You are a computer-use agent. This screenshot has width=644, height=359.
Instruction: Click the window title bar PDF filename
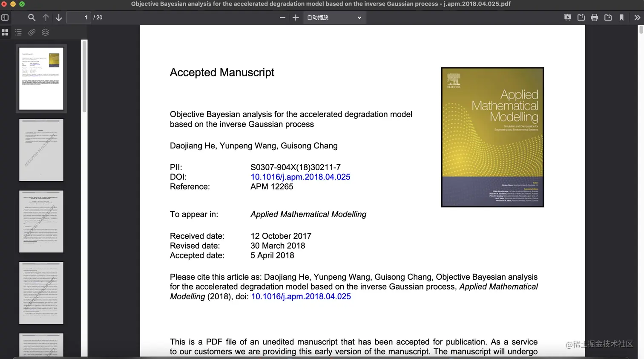point(321,4)
